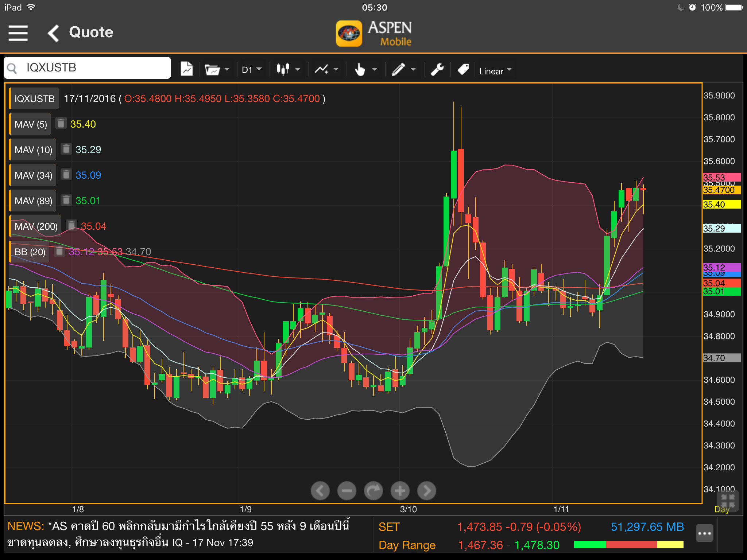Viewport: 747px width, 560px height.
Task: Open the hamburger menu
Action: click(18, 33)
